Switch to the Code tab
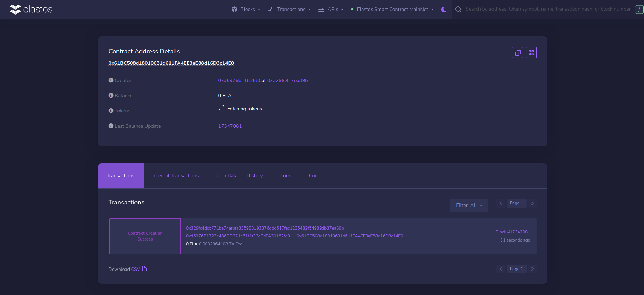644x295 pixels. coord(314,176)
